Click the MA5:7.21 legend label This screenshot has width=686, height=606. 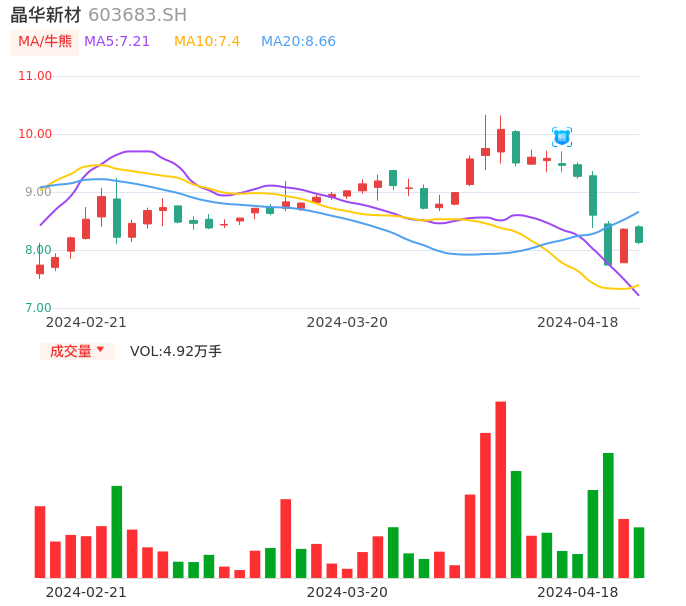click(x=117, y=42)
